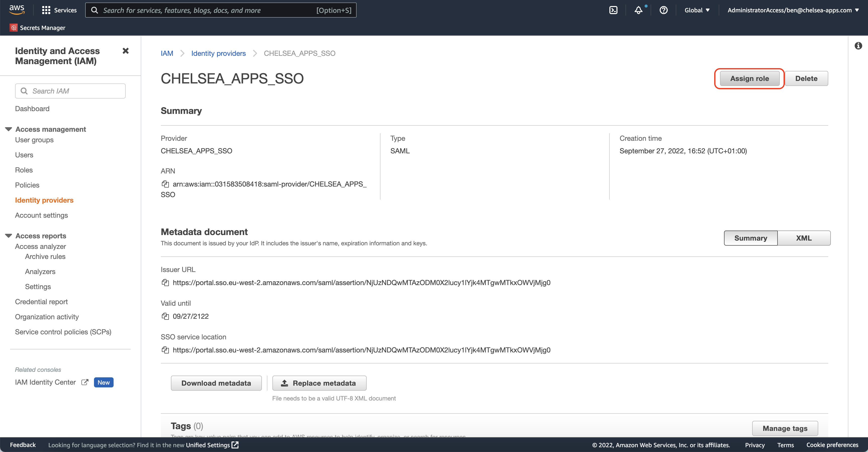868x452 pixels.
Task: Copy the SSO service location URL
Action: tap(165, 350)
